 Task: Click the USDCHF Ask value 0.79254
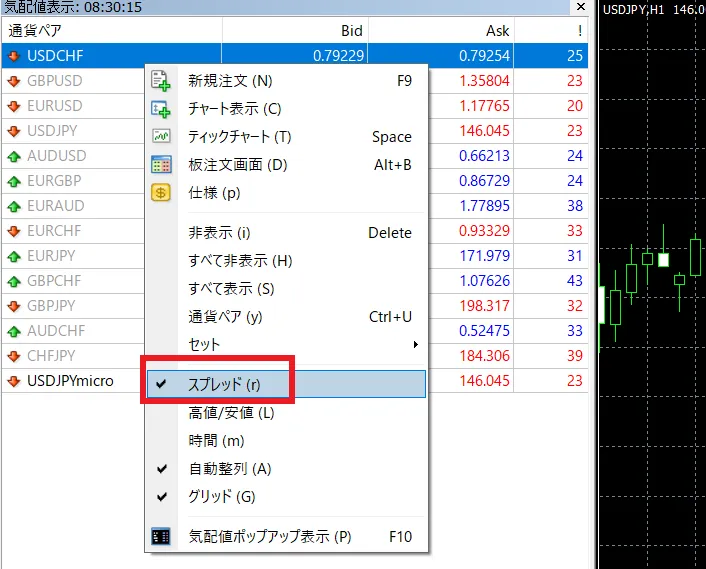coord(484,56)
